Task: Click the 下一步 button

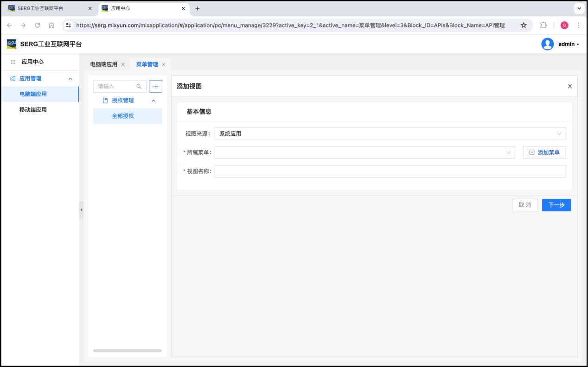Action: (556, 205)
